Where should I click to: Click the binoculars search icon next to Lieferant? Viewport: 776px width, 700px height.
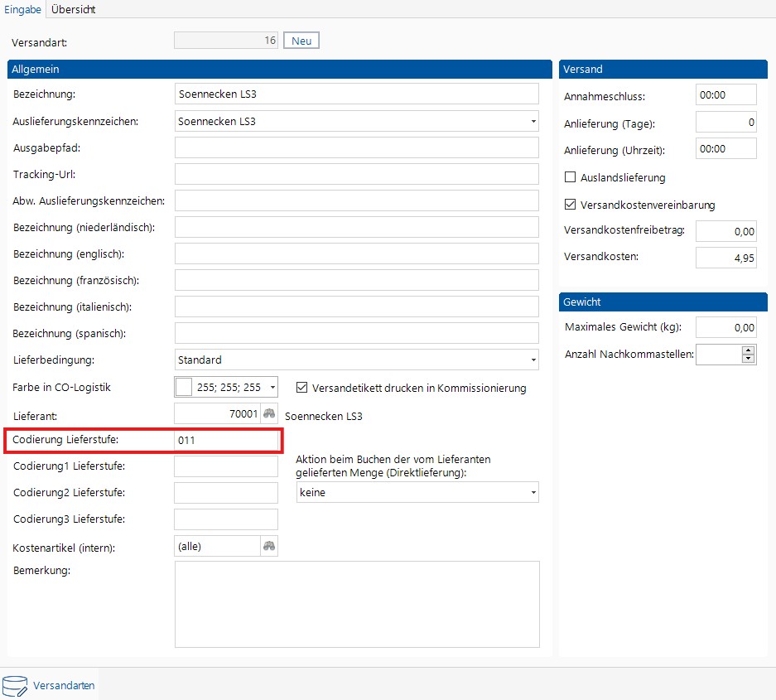point(268,414)
